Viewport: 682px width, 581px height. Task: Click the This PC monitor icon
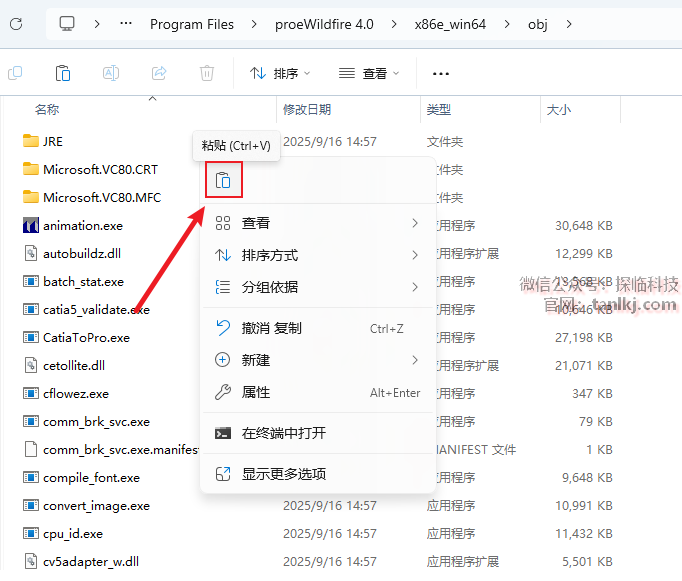(x=67, y=24)
